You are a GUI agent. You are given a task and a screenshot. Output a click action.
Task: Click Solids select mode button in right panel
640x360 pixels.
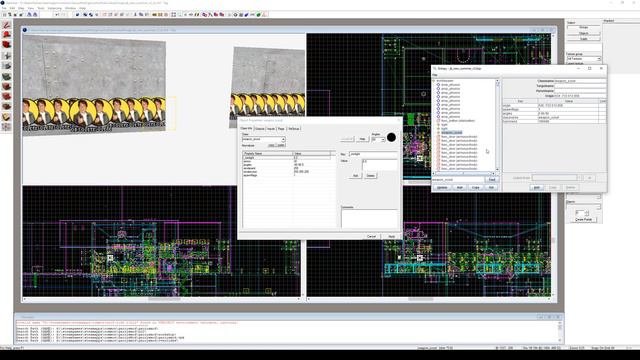pyautogui.click(x=584, y=39)
